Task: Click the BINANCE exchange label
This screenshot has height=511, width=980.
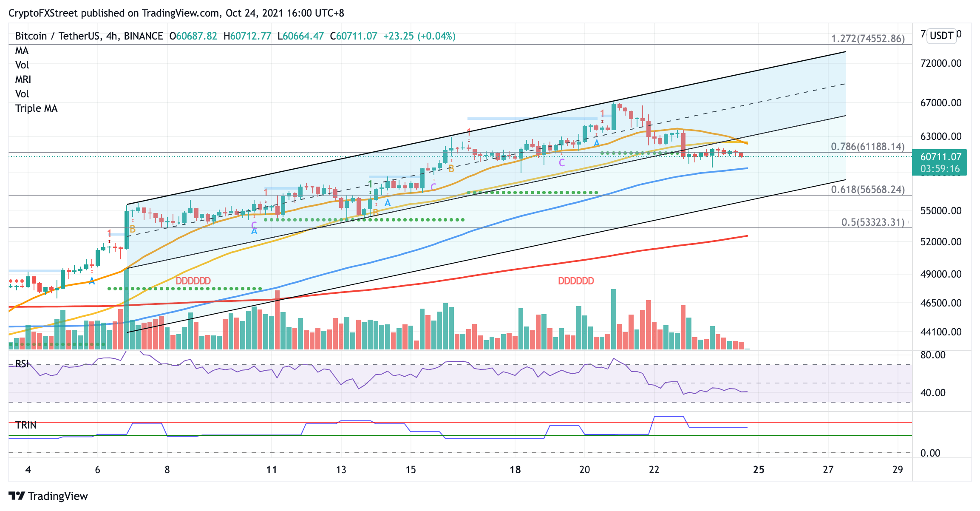Action: point(143,36)
